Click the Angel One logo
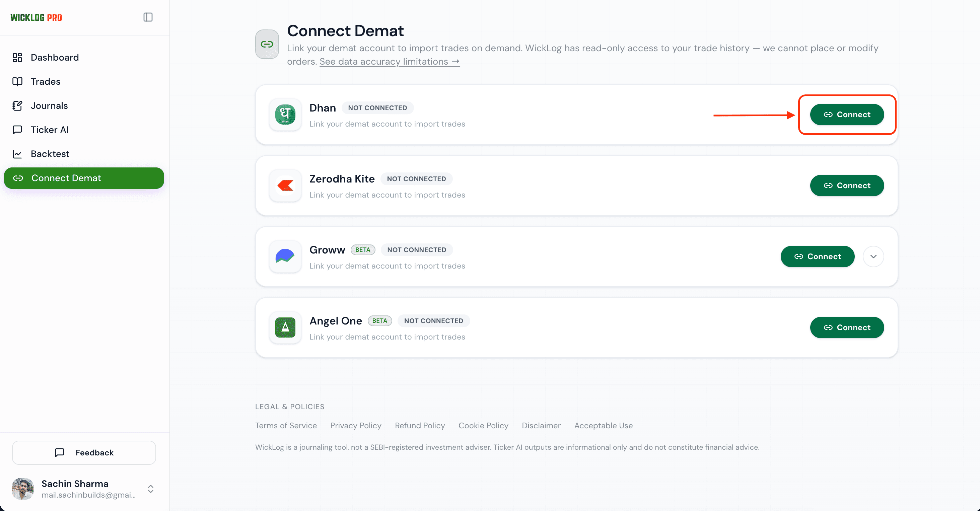 (285, 327)
